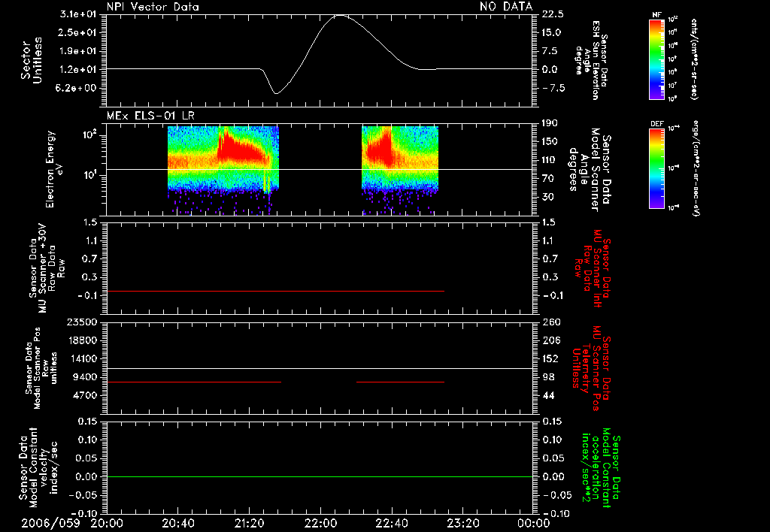Click the '2006/059' date label
The width and height of the screenshot is (770, 532).
pyautogui.click(x=50, y=523)
